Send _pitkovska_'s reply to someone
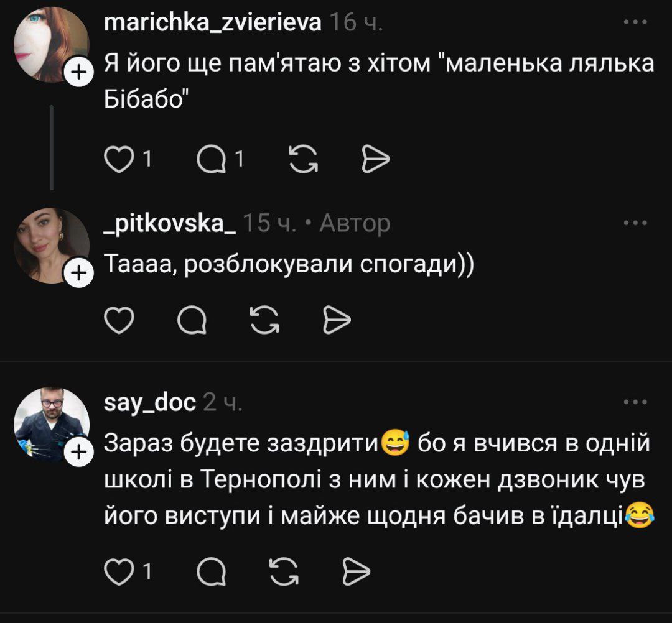This screenshot has width=672, height=623. pyautogui.click(x=338, y=320)
